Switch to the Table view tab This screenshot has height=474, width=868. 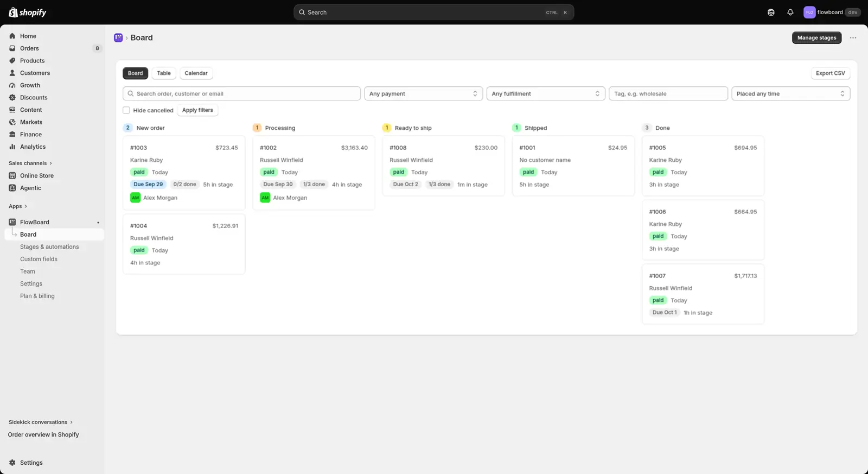tap(164, 73)
